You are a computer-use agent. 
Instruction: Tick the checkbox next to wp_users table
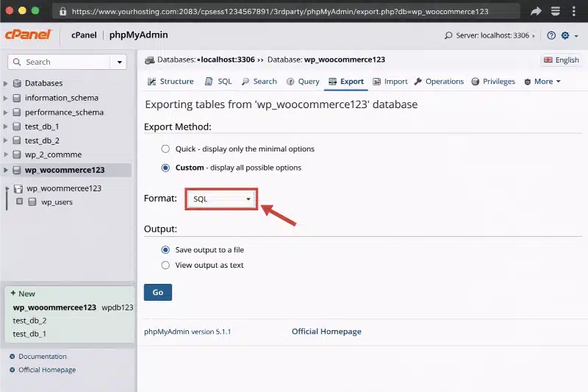pyautogui.click(x=20, y=202)
